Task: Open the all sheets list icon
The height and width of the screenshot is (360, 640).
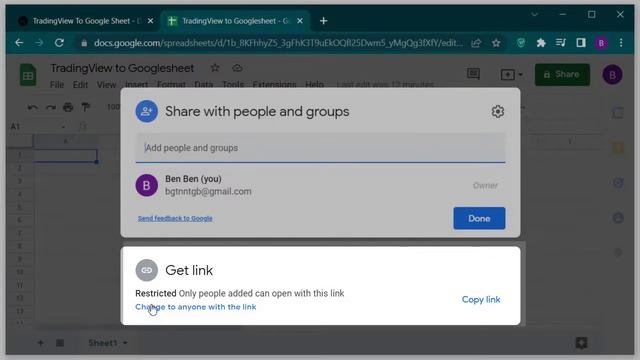Action: pyautogui.click(x=60, y=343)
